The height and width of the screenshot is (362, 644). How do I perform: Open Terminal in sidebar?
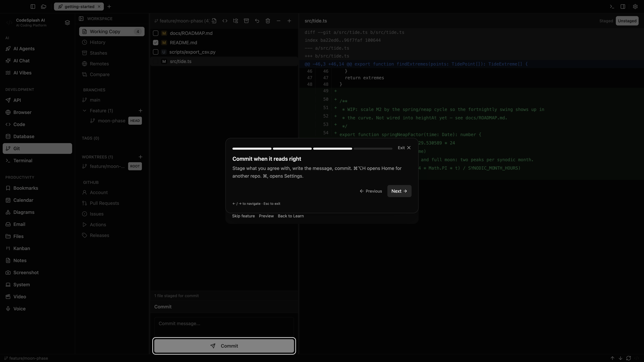point(37,161)
